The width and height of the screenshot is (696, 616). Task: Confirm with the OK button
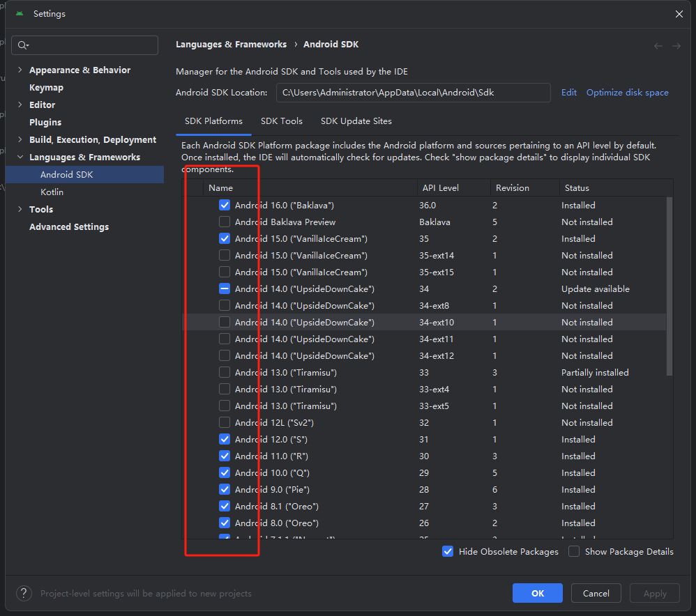pyautogui.click(x=538, y=593)
